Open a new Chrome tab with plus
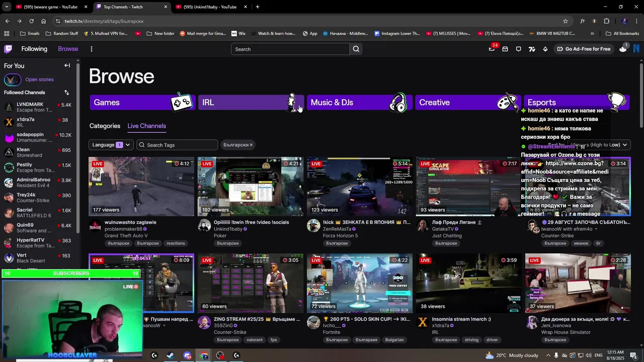644x362 pixels. (x=258, y=7)
